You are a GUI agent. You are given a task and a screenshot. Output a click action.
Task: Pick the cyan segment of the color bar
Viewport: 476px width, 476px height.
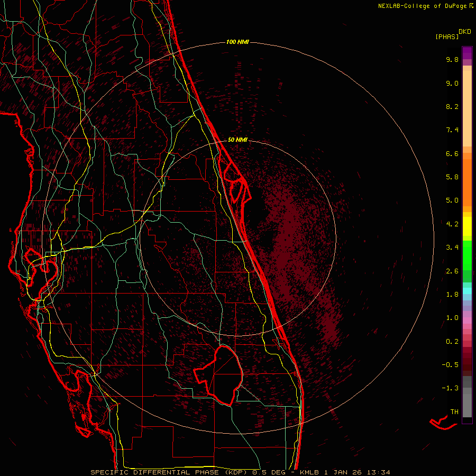467,291
